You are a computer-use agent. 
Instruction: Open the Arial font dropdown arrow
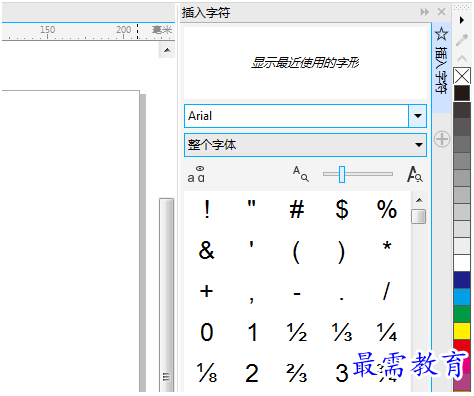(x=417, y=116)
